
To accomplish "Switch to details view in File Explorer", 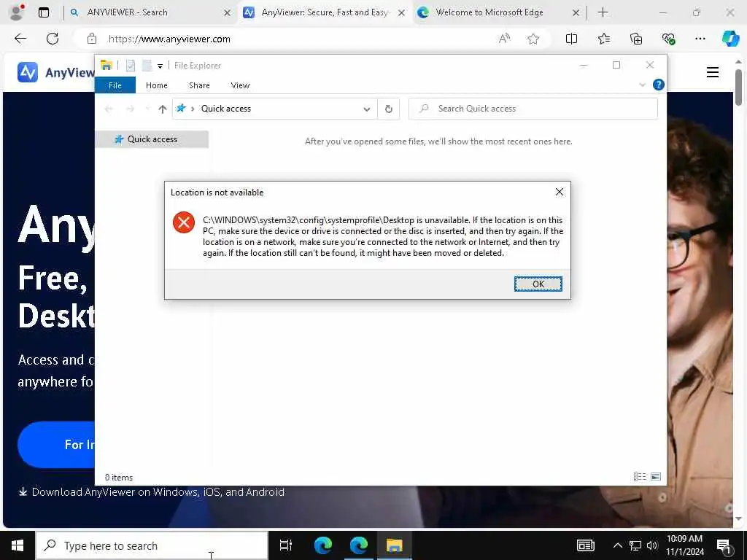I will (x=640, y=476).
